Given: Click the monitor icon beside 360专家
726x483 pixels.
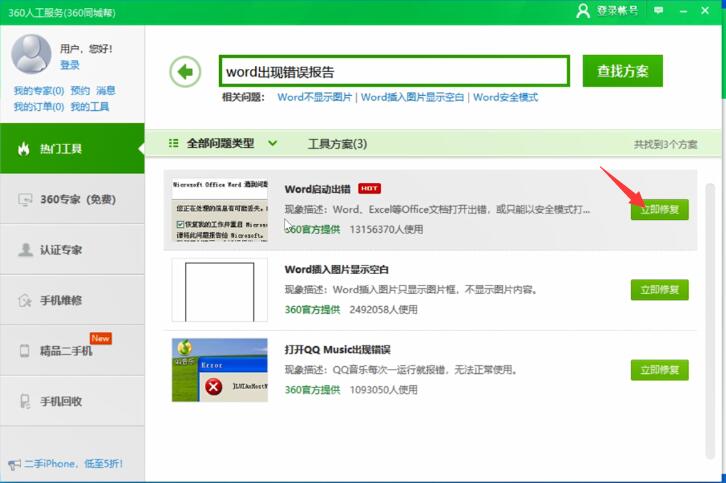Looking at the screenshot, I should coord(25,200).
